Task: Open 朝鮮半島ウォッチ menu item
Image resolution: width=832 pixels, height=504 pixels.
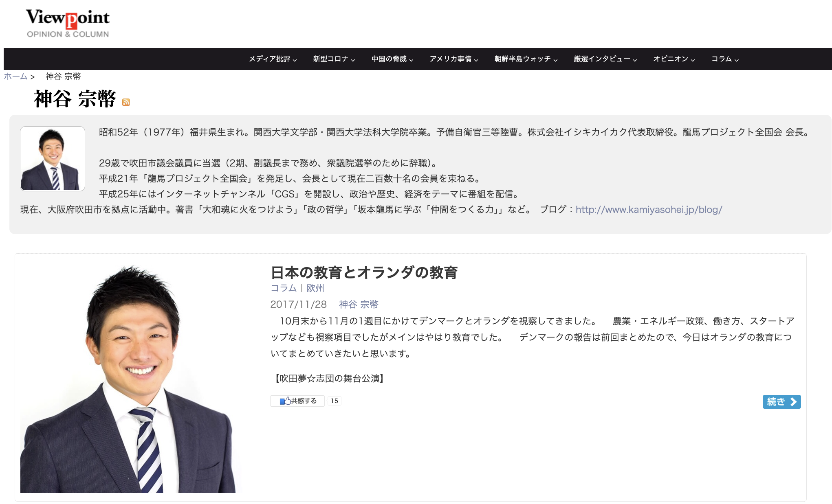Action: [x=526, y=59]
